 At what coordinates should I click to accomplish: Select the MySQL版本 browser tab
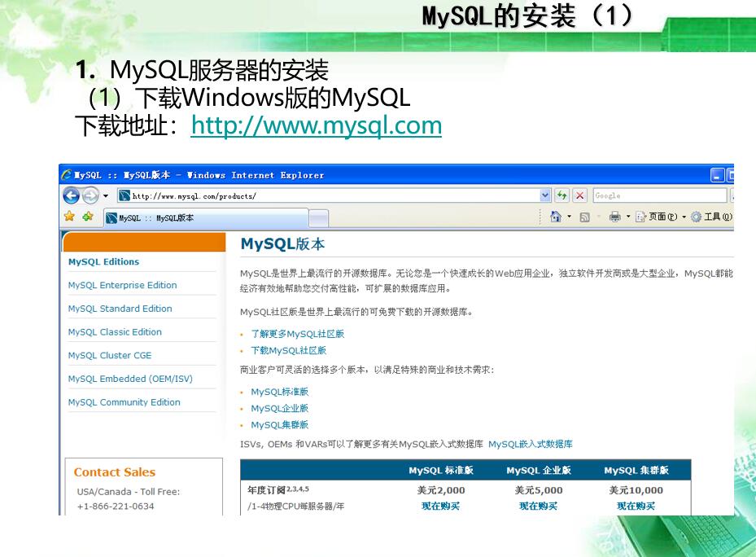[207, 217]
